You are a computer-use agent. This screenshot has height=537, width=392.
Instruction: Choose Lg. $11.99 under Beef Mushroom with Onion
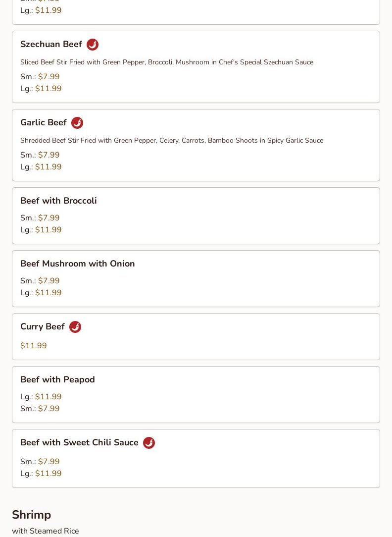tap(48, 293)
